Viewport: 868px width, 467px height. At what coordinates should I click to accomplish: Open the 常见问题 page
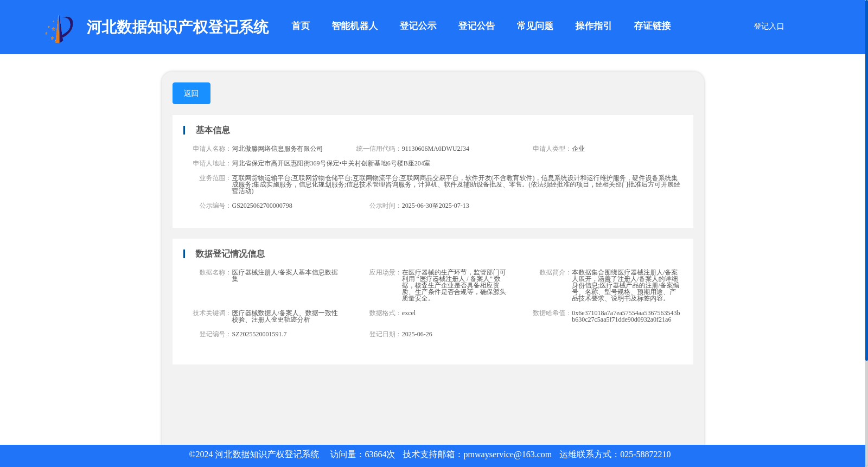[x=535, y=26]
